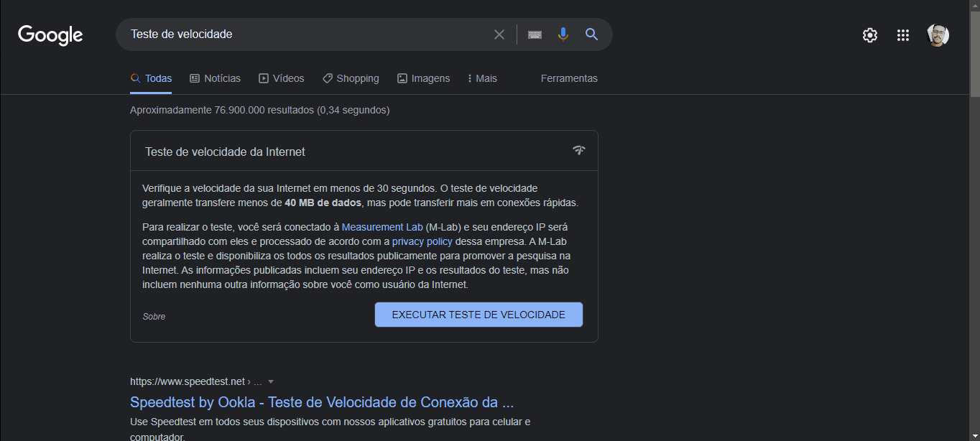
Task: Click the Sobre link in the card
Action: click(x=154, y=317)
